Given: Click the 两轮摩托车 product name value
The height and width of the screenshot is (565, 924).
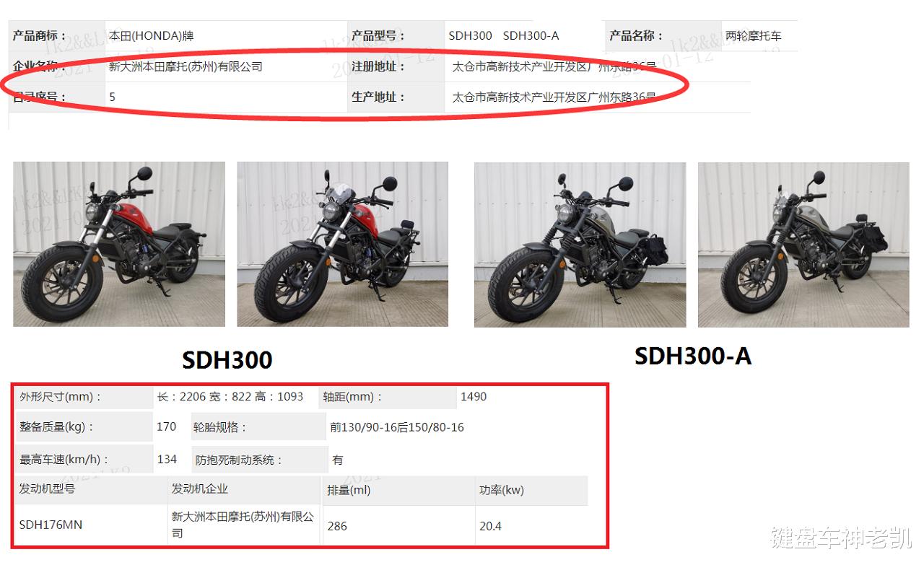Looking at the screenshot, I should [x=754, y=35].
